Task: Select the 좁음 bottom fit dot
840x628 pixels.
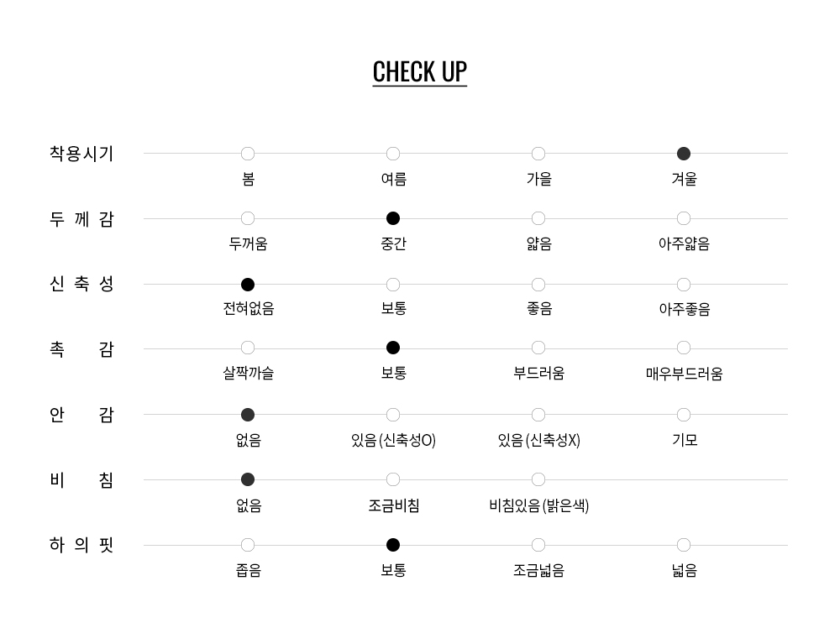Action: coord(248,545)
